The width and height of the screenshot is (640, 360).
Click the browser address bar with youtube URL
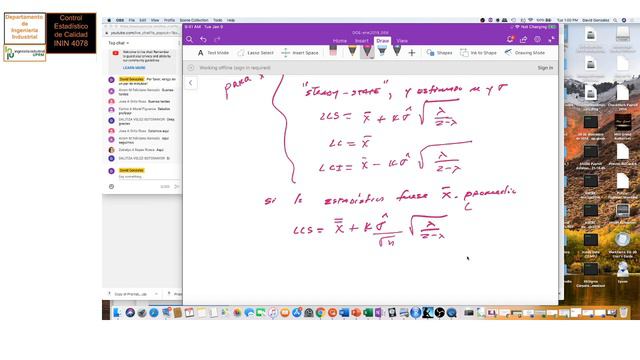(x=143, y=33)
